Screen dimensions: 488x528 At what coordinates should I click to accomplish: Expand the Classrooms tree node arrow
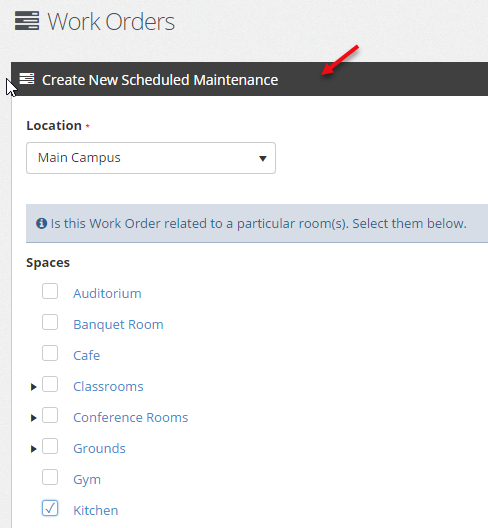33,387
